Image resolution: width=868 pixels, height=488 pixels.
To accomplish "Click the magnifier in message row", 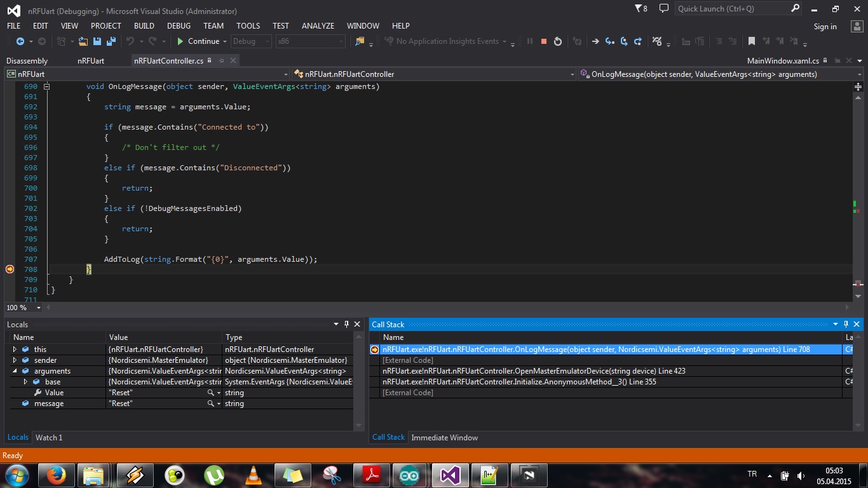I will point(210,403).
